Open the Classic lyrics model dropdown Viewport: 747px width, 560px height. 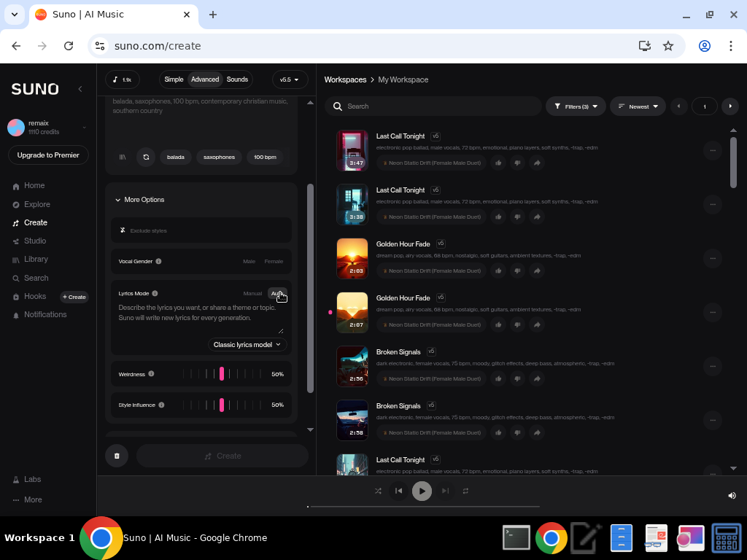pos(247,344)
